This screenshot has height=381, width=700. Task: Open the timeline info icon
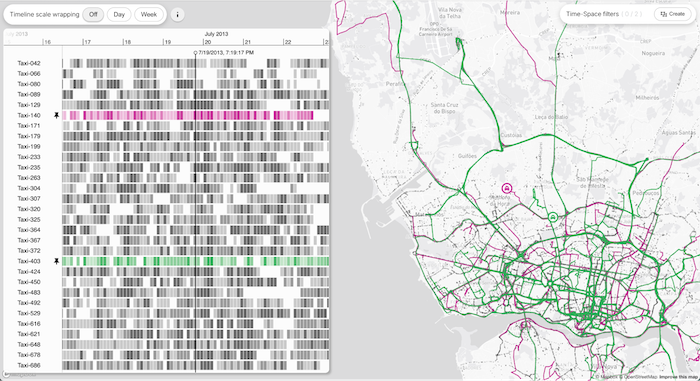tap(177, 14)
